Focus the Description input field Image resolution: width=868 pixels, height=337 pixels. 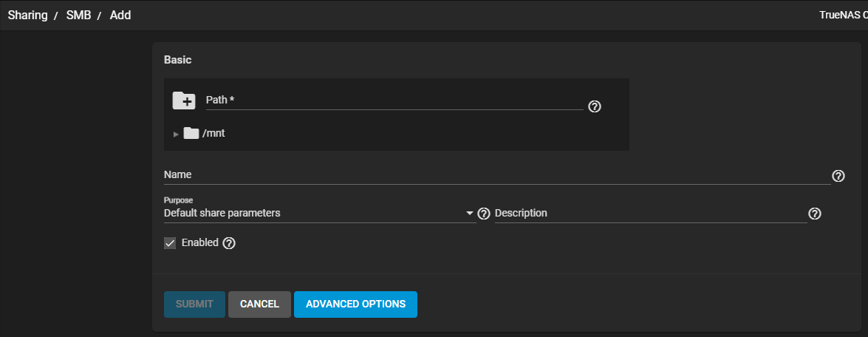click(650, 214)
